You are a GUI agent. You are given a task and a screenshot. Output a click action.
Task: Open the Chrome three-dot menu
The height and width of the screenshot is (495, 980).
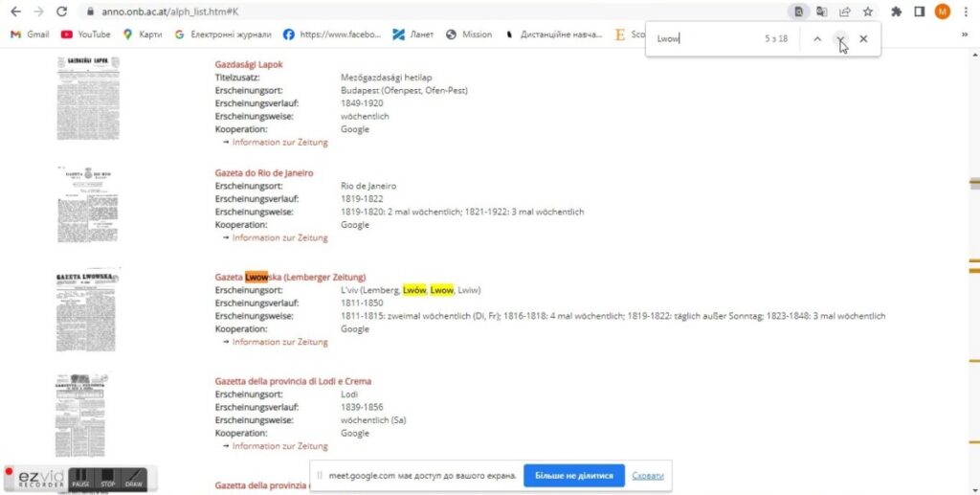(967, 11)
